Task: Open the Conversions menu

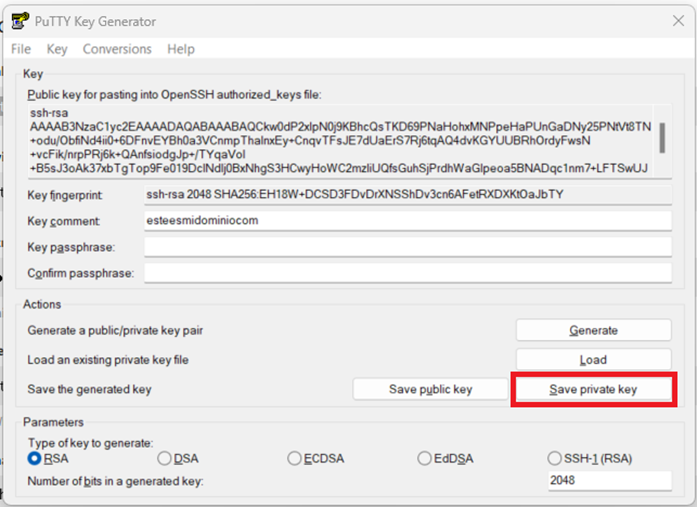Action: (117, 49)
